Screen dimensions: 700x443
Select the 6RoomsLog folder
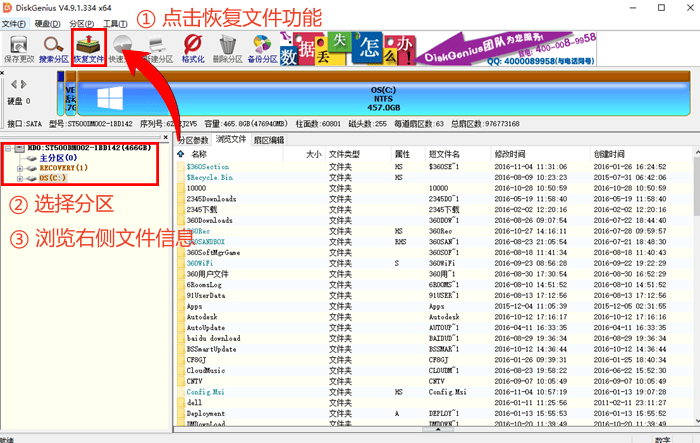click(x=204, y=284)
